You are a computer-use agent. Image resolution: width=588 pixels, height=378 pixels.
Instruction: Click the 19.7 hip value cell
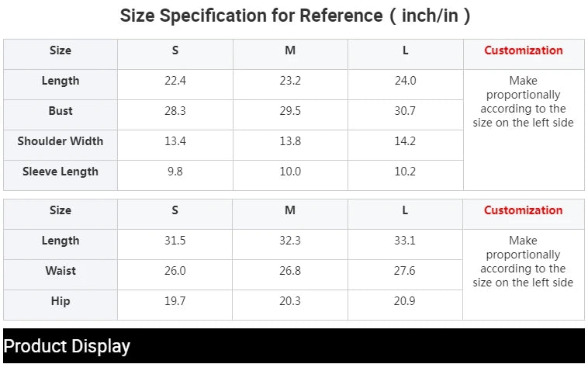175,301
